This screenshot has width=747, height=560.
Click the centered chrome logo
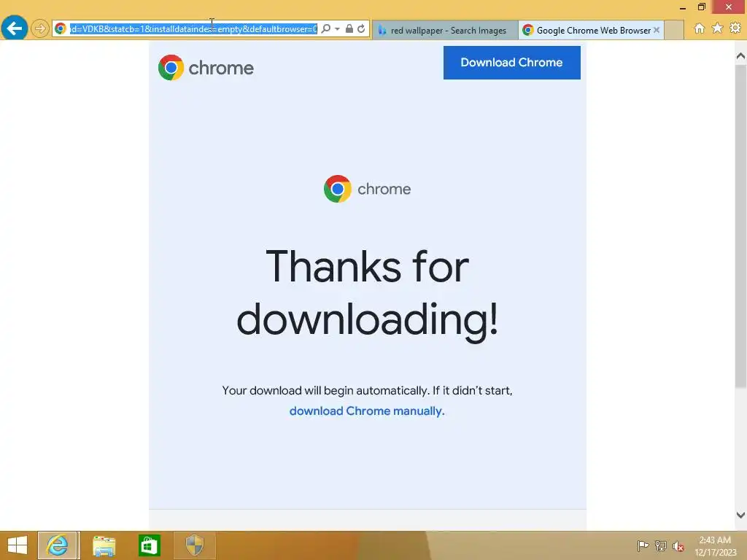coord(367,189)
